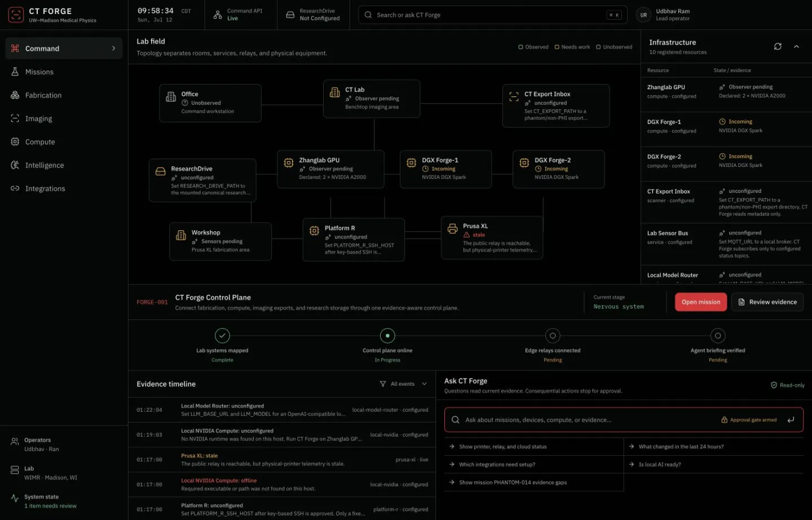Screen dimensions: 812x520
Task: Focus the Search or ask CT Forge field
Action: click(x=493, y=15)
